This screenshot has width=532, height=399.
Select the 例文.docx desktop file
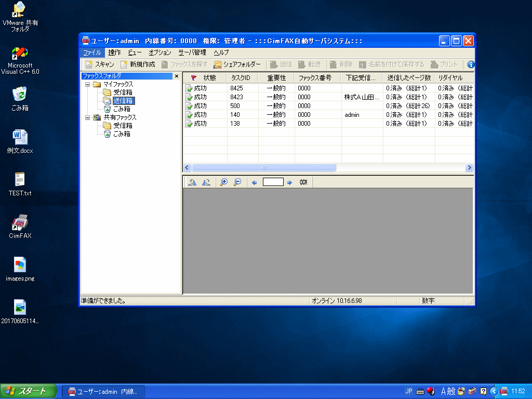click(x=20, y=141)
